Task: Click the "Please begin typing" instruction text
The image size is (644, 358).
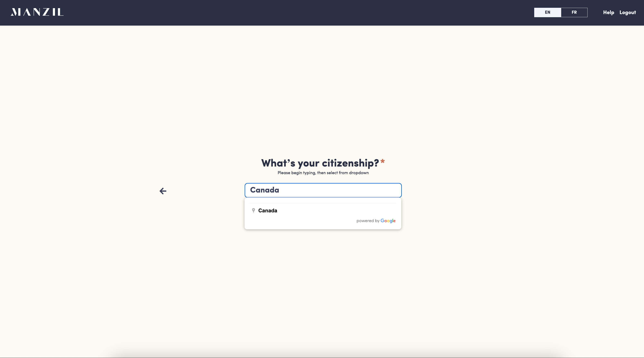Action: (323, 173)
